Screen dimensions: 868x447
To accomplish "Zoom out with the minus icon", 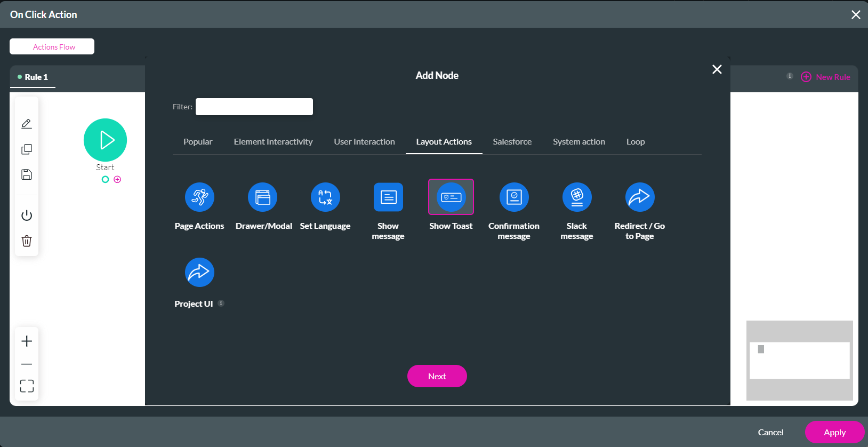I will coord(27,364).
